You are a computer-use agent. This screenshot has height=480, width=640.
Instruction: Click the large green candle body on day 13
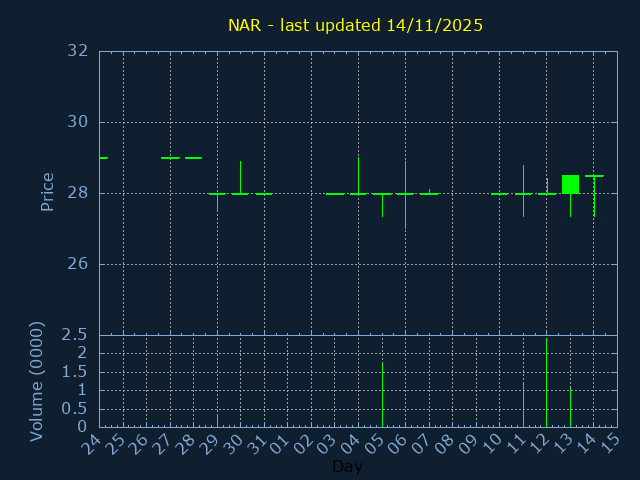(570, 184)
